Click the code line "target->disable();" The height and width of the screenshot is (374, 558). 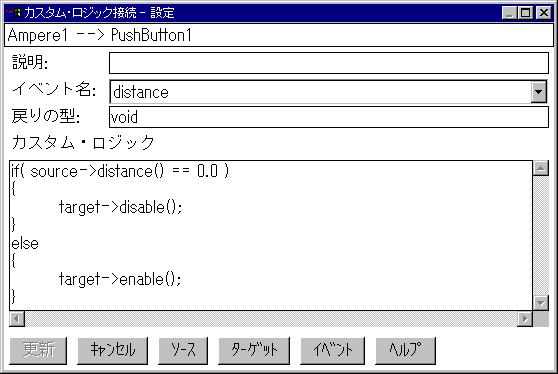tap(120, 207)
